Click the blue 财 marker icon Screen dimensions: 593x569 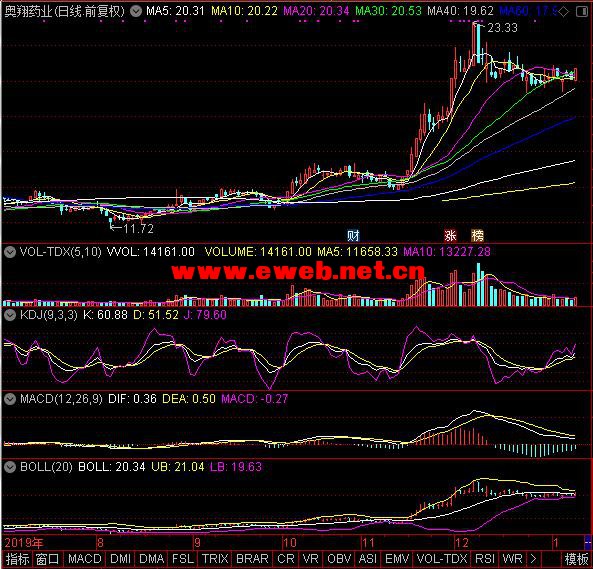[x=353, y=236]
